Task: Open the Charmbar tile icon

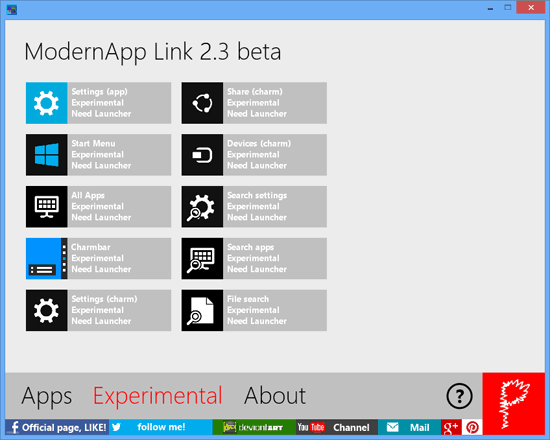Action: coord(46,259)
